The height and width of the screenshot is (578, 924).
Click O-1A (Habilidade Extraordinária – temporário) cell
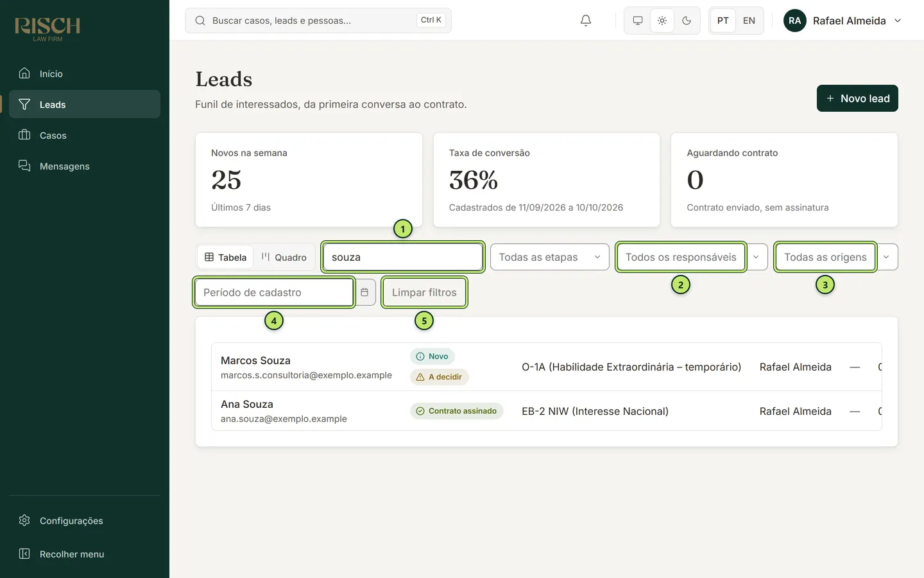coord(631,367)
